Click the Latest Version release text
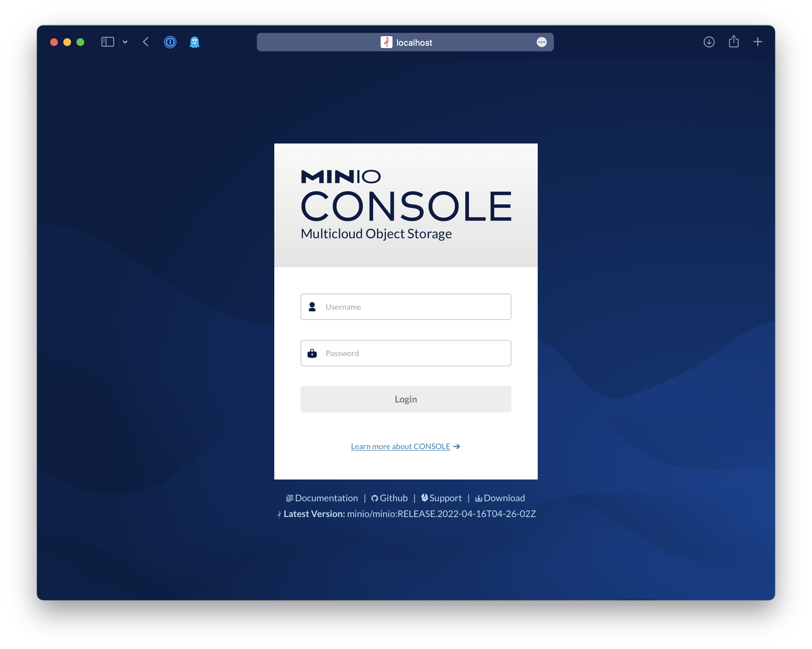 point(441,514)
